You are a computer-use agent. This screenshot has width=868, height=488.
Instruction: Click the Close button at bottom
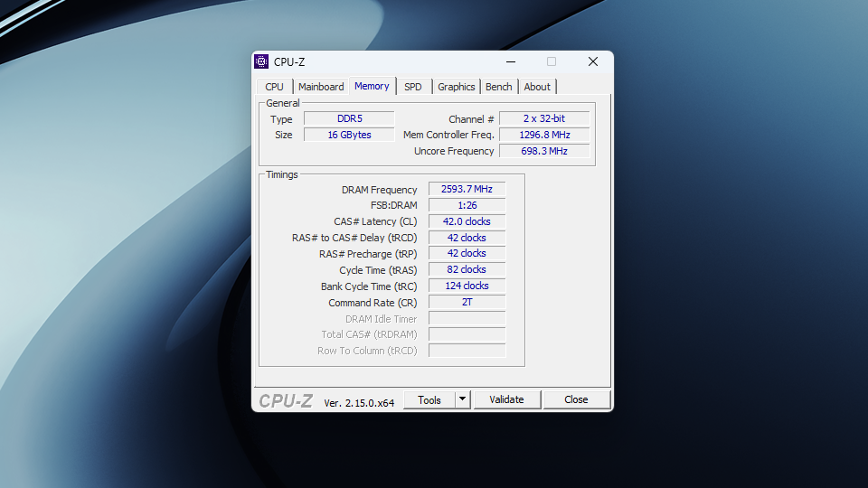pyautogui.click(x=576, y=399)
